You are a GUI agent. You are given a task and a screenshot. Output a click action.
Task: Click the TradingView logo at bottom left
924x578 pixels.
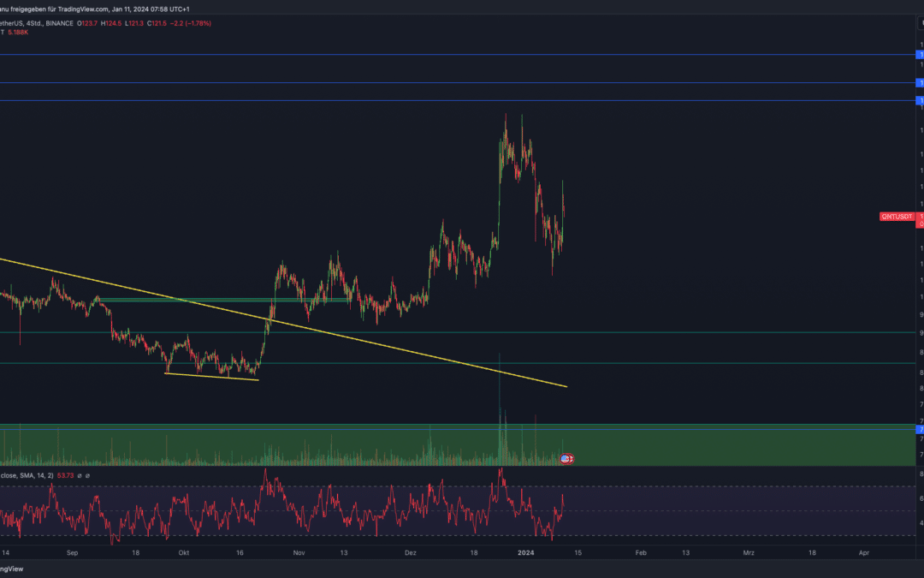11,569
